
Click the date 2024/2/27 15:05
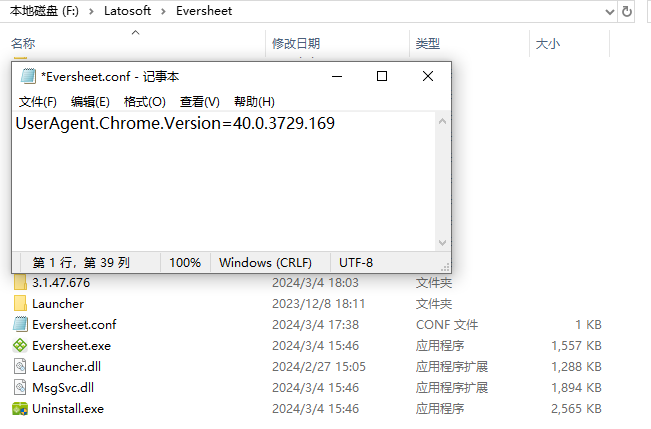click(319, 367)
